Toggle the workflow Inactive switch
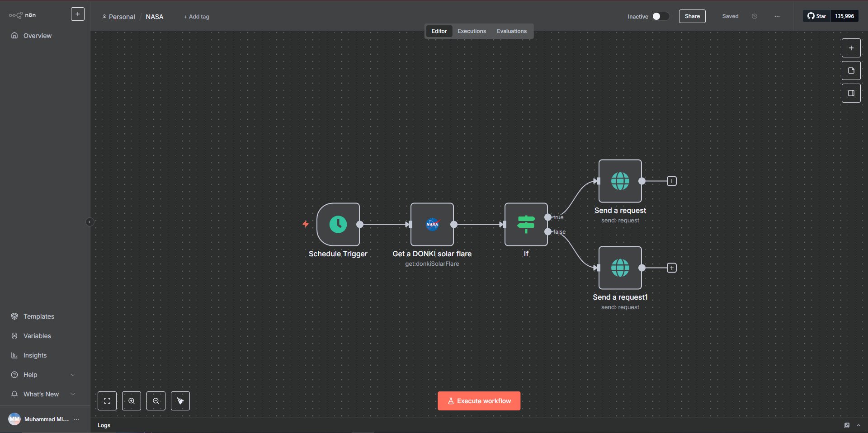868x433 pixels. click(660, 16)
